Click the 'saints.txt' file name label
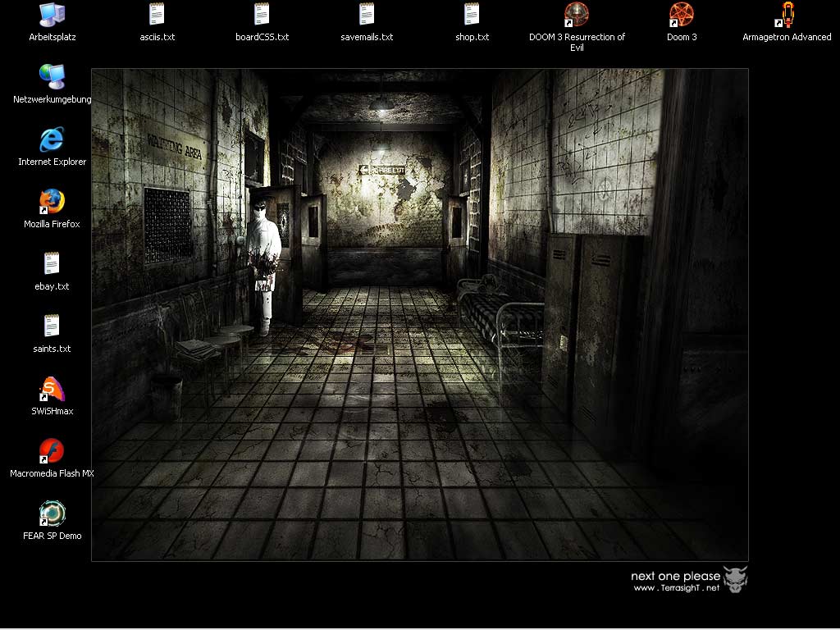840x630 pixels. coord(52,349)
